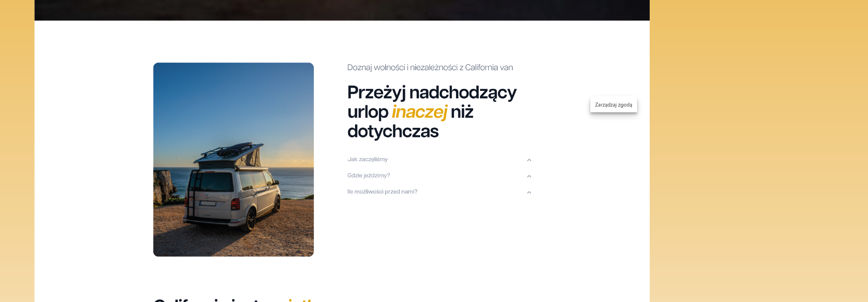Click the dark banner image at the top
868x302 pixels.
342,10
